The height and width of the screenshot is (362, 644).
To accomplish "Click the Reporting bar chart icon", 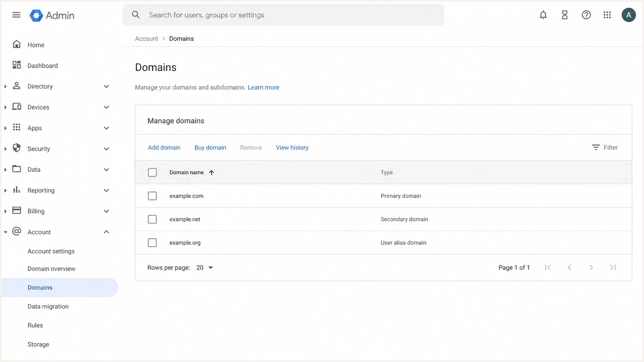I will (17, 190).
